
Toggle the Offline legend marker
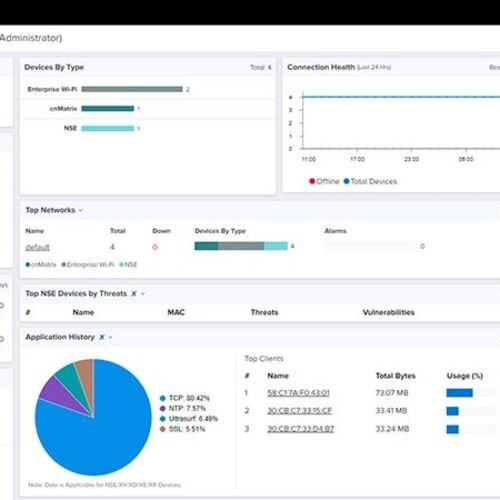click(x=312, y=181)
